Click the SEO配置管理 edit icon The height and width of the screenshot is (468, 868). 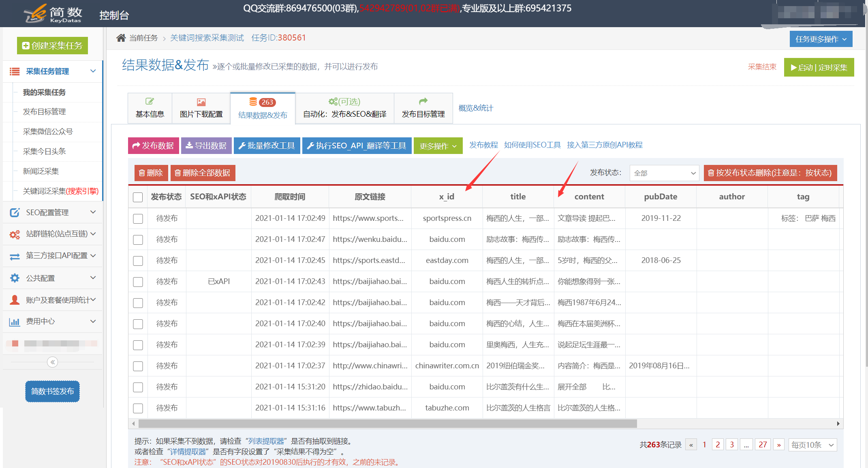[15, 212]
